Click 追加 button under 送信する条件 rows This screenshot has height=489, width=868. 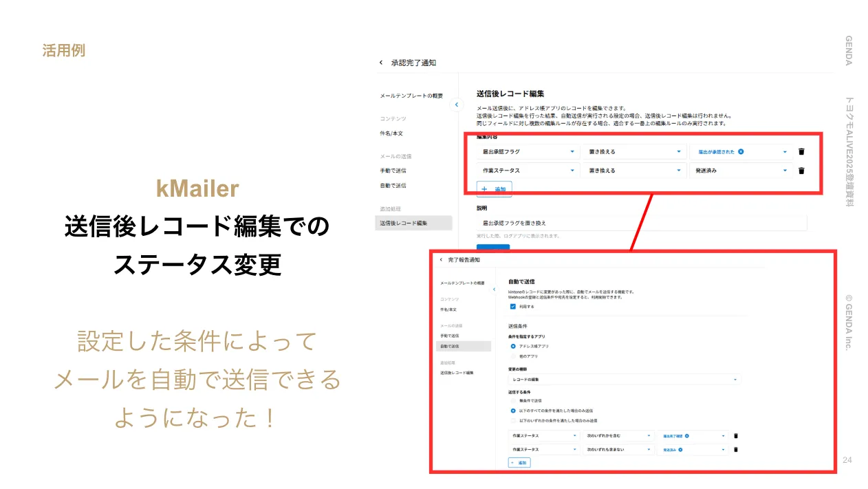click(519, 464)
